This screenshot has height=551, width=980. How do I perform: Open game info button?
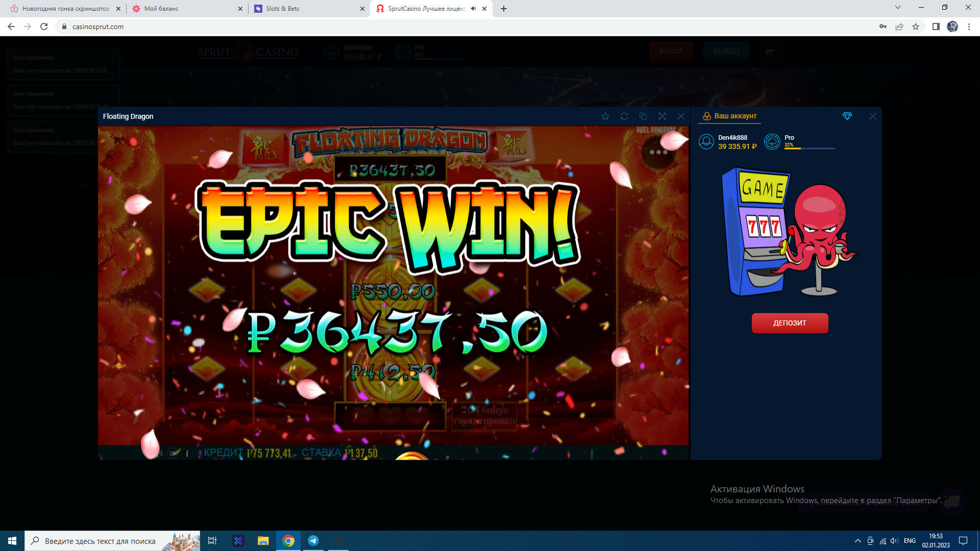pos(187,453)
